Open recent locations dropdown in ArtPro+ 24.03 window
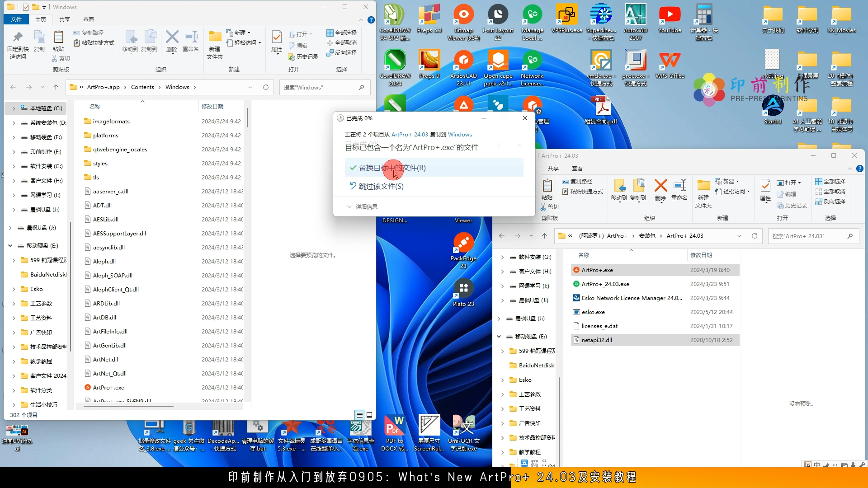 (x=531, y=236)
